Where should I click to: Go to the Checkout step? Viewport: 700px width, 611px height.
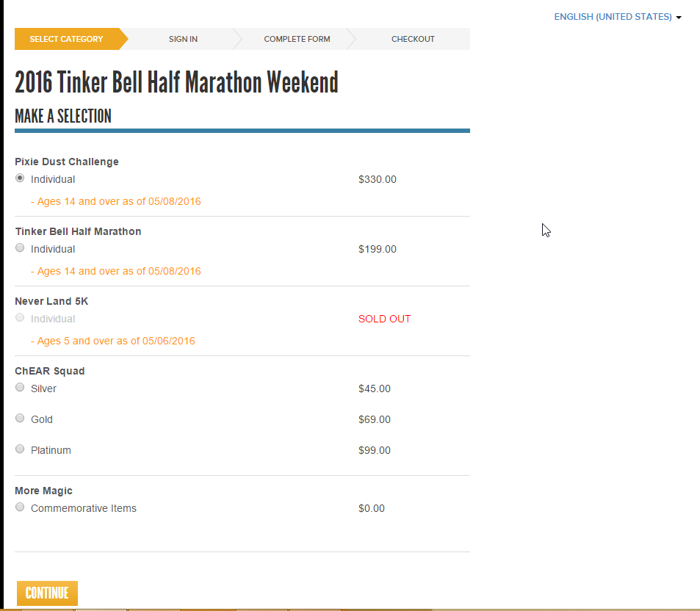click(x=413, y=39)
